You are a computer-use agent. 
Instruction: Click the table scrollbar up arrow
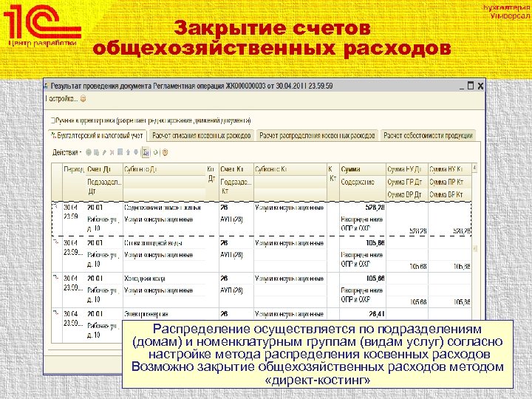click(474, 168)
